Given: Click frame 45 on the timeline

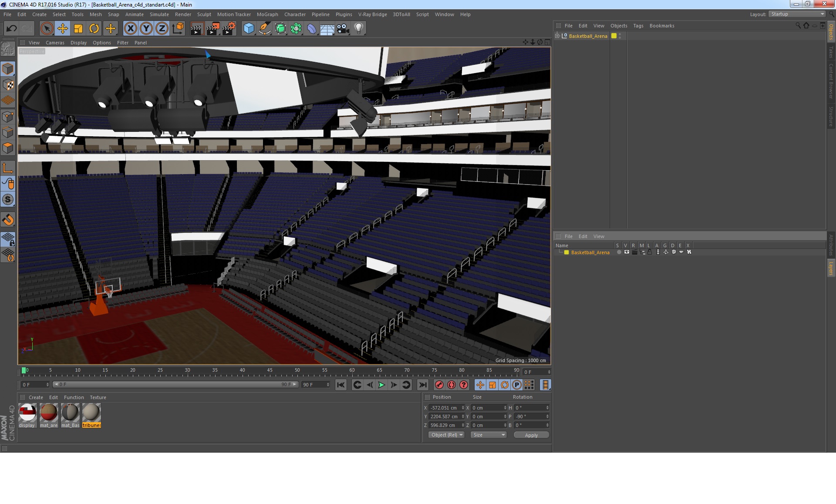Looking at the screenshot, I should pos(270,373).
